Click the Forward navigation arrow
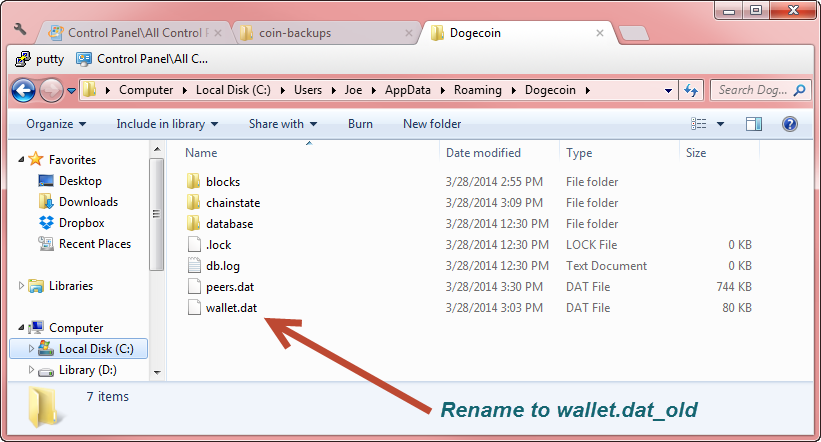Screen dimensions: 821x442 (x=51, y=91)
